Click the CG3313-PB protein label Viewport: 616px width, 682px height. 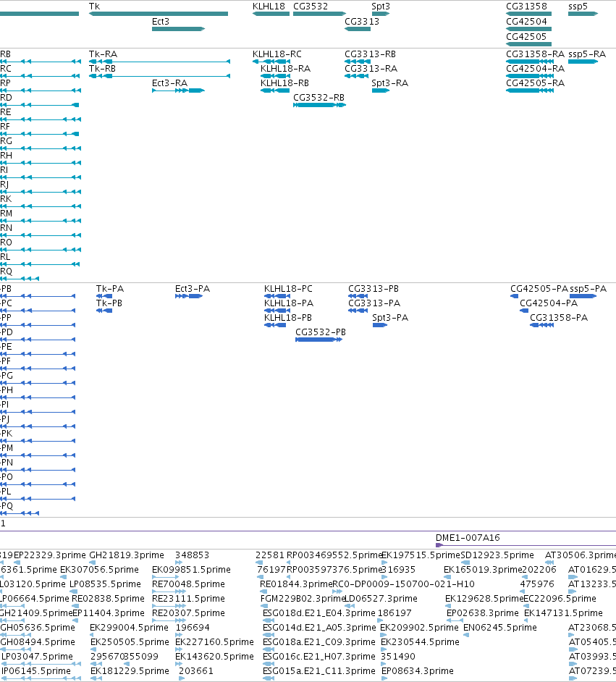pos(374,289)
